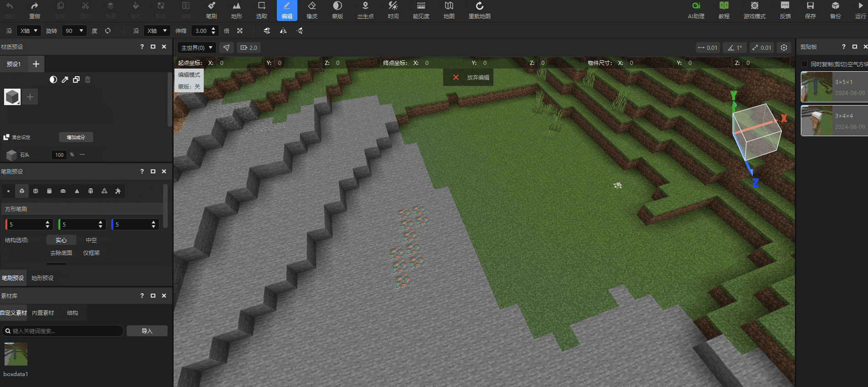
Task: Switch to Game mode (游戏模式)
Action: pos(755,10)
